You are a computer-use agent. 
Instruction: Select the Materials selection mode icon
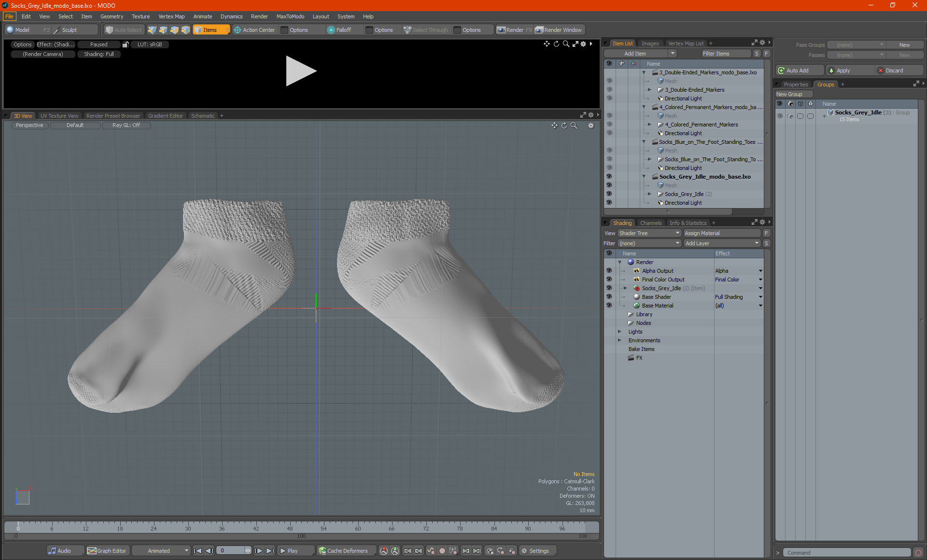(185, 30)
